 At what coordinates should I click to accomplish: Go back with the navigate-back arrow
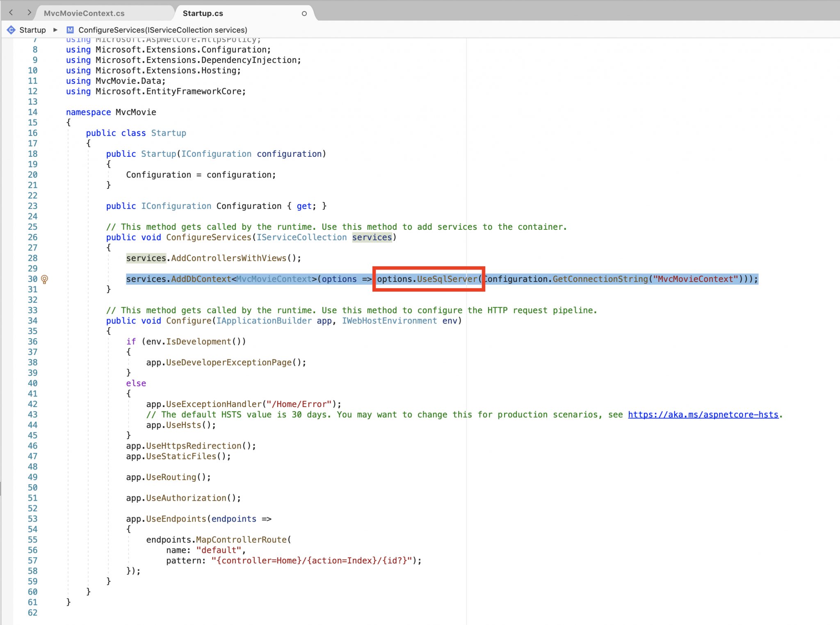tap(11, 13)
